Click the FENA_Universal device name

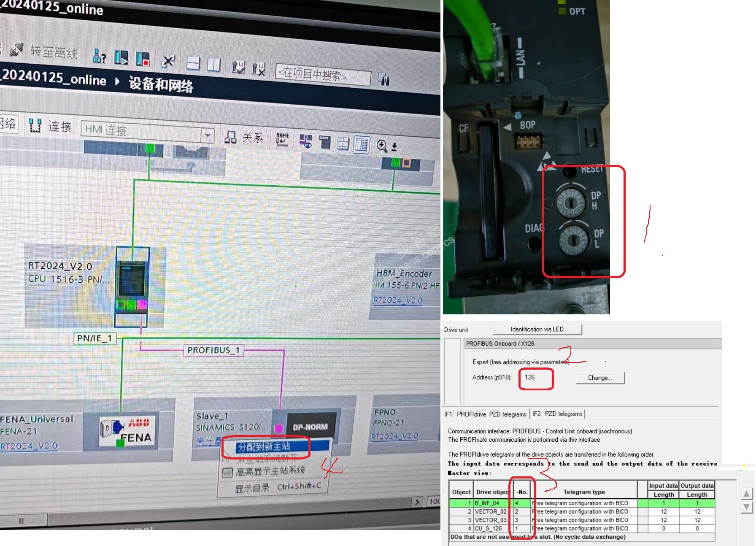pos(36,419)
